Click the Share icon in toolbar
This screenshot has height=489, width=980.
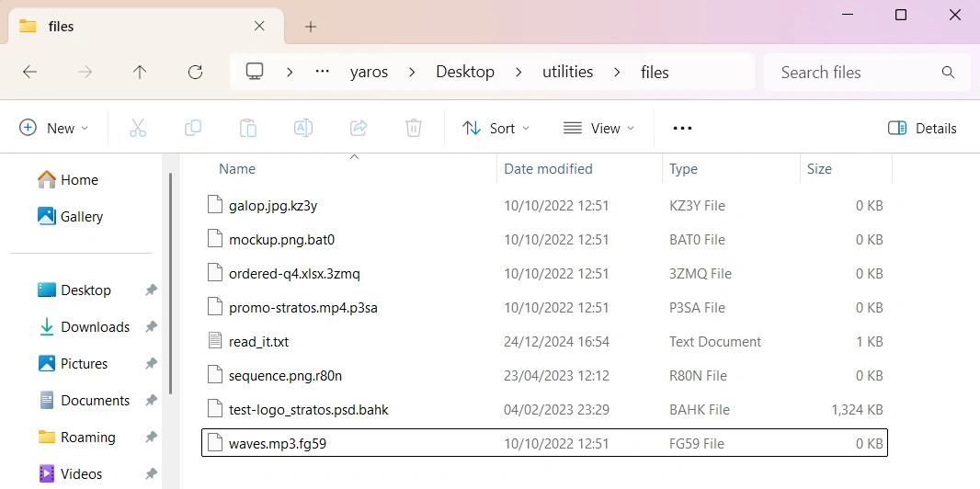(359, 128)
